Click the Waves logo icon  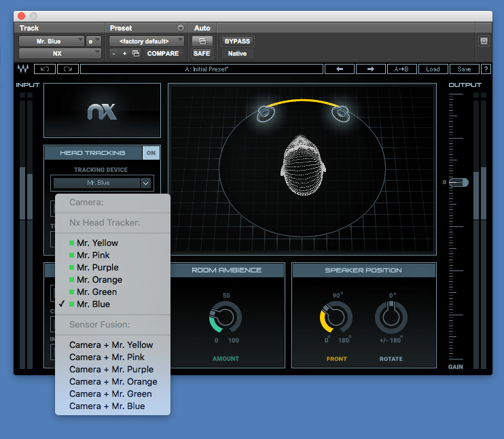[23, 69]
